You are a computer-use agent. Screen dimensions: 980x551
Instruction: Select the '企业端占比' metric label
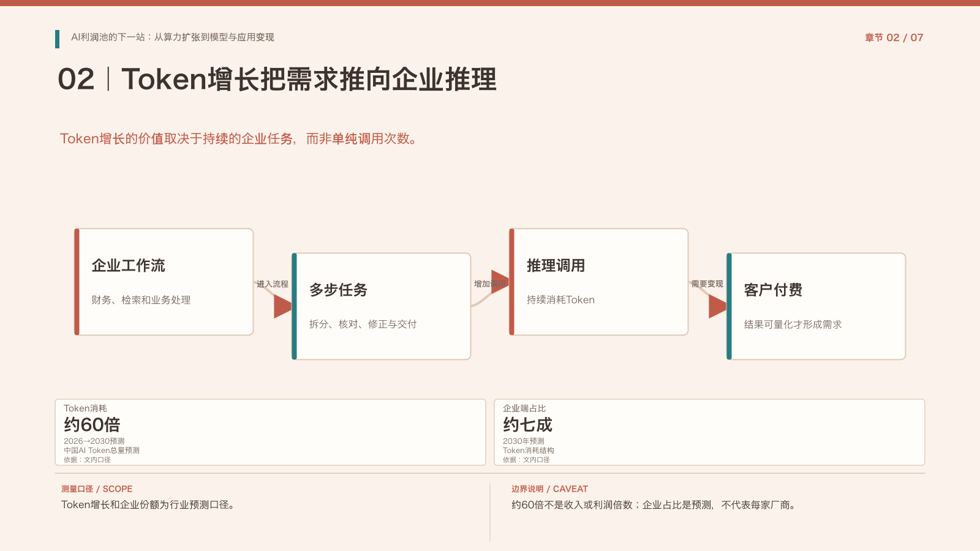(524, 408)
